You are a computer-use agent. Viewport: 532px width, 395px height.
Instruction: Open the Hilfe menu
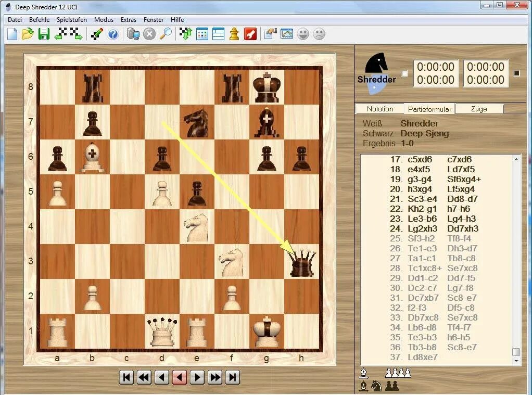pos(177,20)
